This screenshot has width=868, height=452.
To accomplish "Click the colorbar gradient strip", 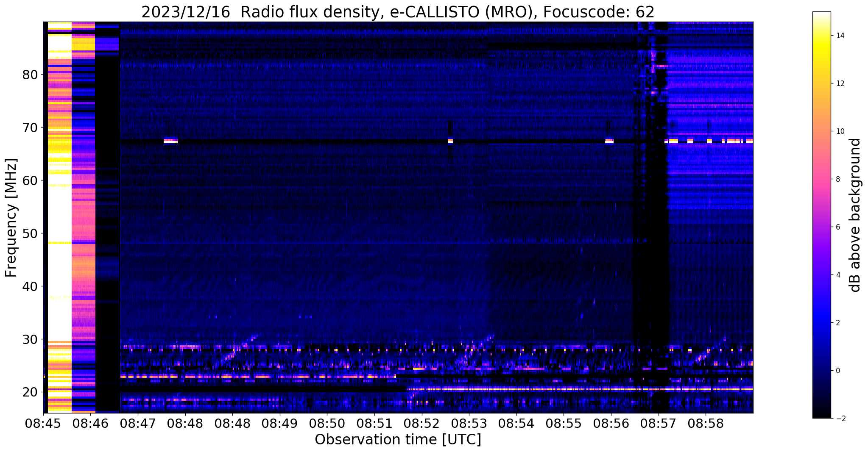I will click(x=821, y=215).
